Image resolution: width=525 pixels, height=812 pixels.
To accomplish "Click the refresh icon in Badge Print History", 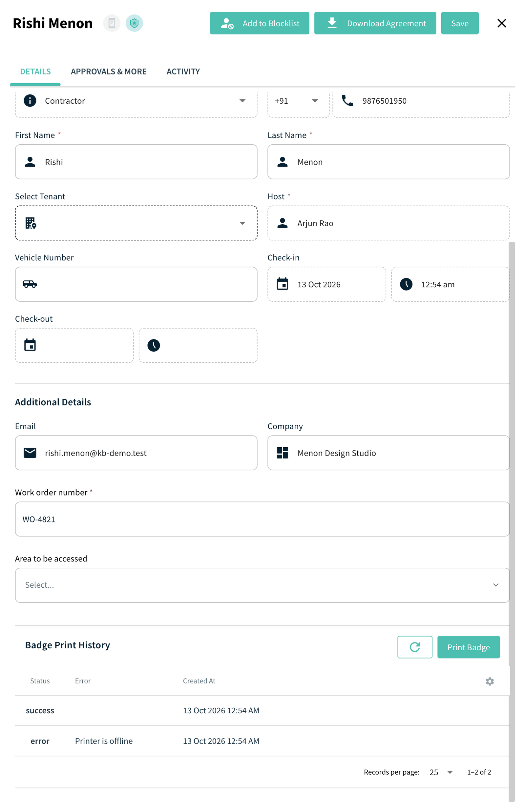I will coord(415,647).
